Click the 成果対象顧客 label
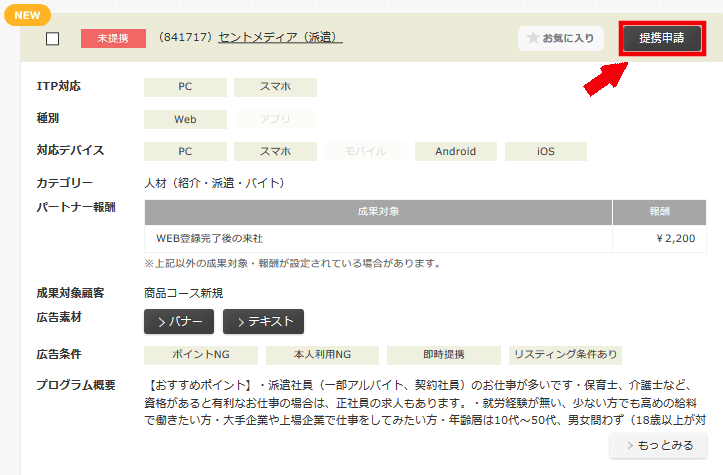This screenshot has height=475, width=723. pyautogui.click(x=71, y=293)
